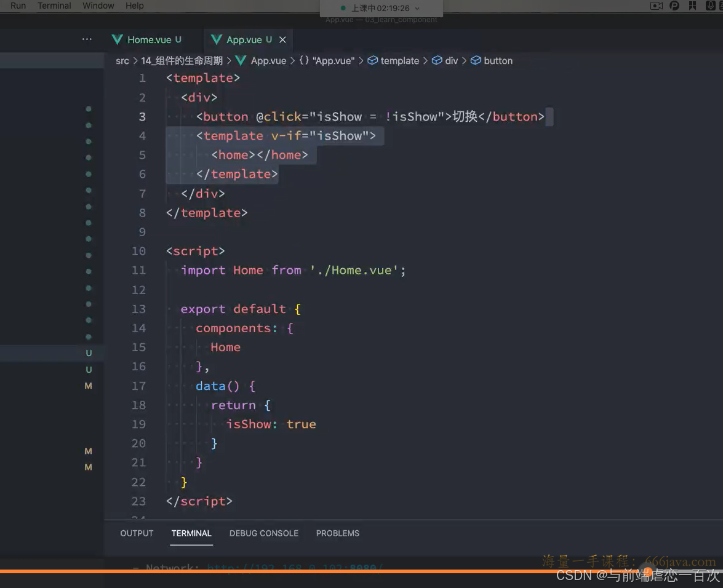This screenshot has width=723, height=588.
Task: Click the src breadcrumb segment
Action: tap(122, 61)
